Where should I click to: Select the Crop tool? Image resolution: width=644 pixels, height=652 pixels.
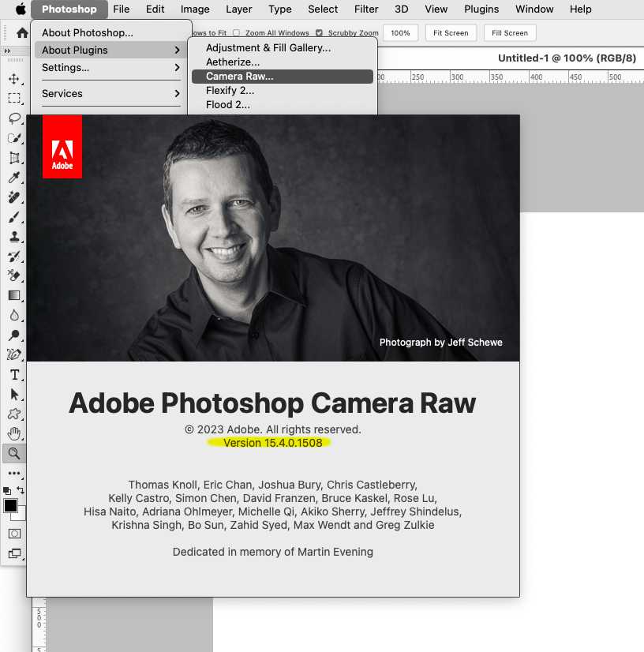14,158
